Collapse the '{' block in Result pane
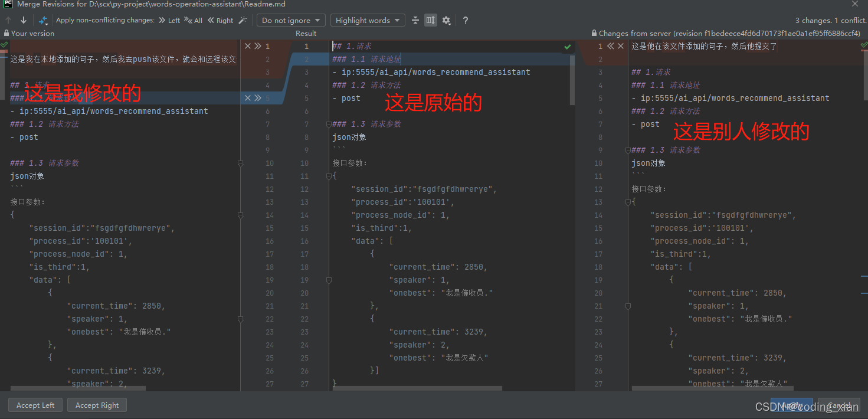This screenshot has width=868, height=419. [329, 176]
